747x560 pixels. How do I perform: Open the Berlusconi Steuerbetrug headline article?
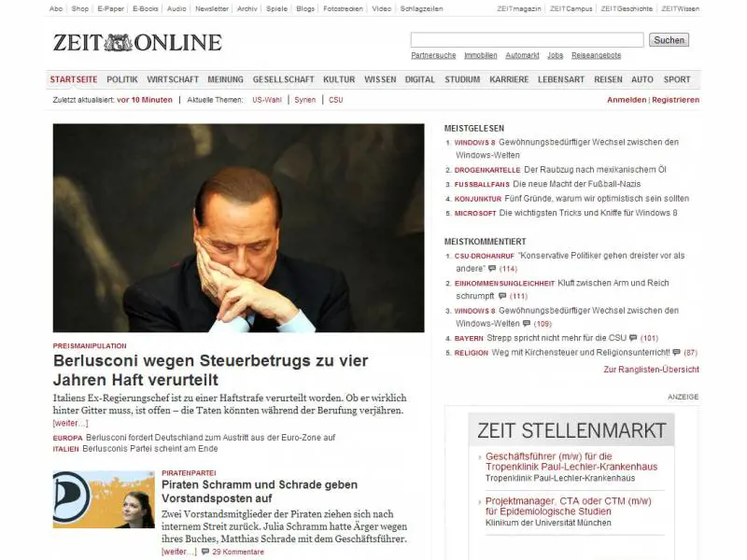[x=210, y=370]
